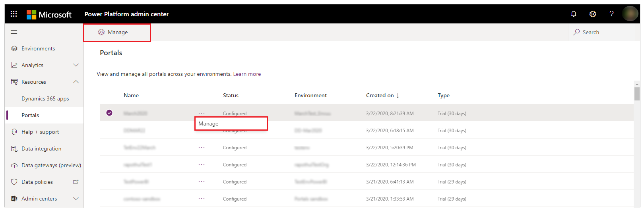Viewport: 644px width, 218px height.
Task: Click the Manage gear icon in command bar
Action: click(101, 32)
